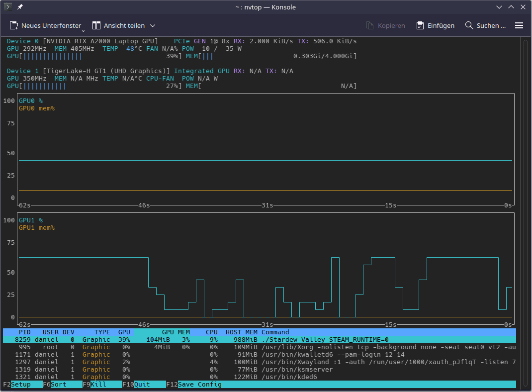Screen dimensions: 532x392
Task: Expand the Ansicht teilen dropdown arrow
Action: (153, 25)
